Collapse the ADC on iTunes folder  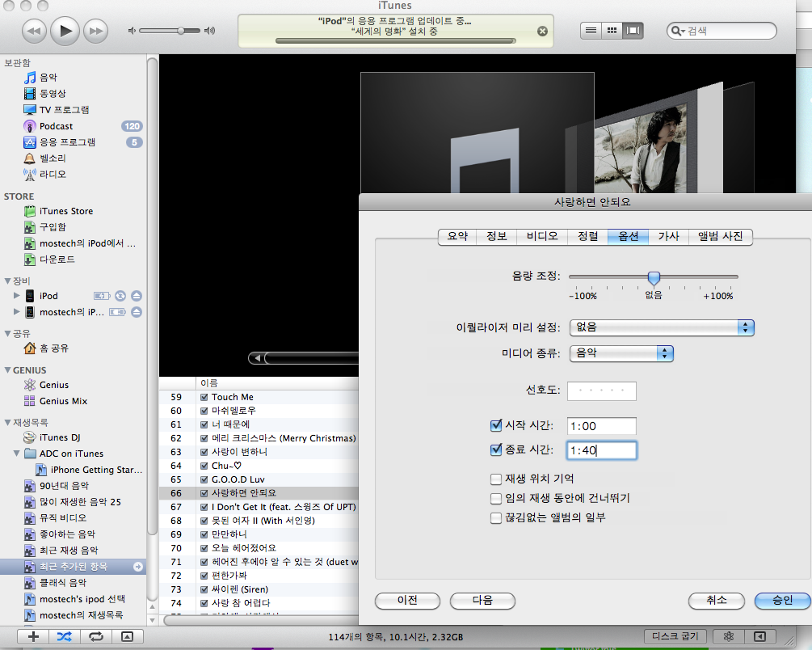(x=17, y=453)
